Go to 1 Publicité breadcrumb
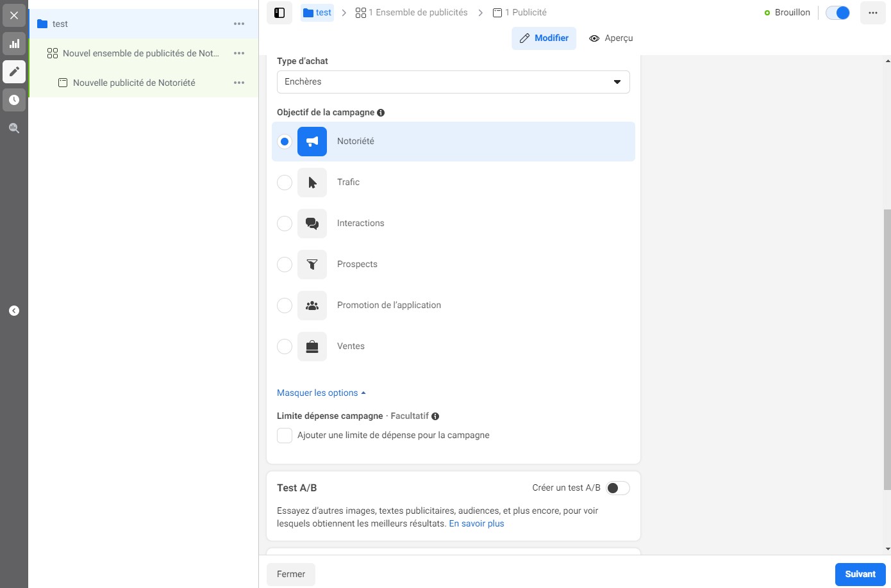This screenshot has height=588, width=891. pos(520,13)
